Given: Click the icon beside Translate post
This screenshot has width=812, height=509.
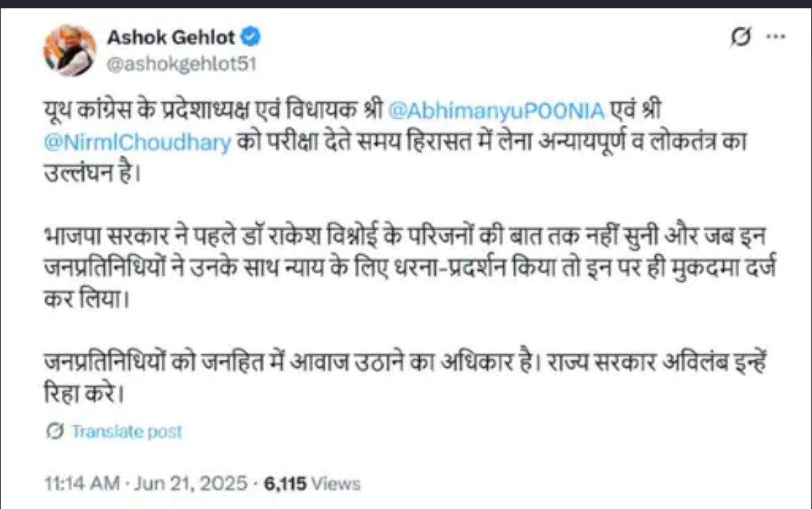Looking at the screenshot, I should click(56, 431).
